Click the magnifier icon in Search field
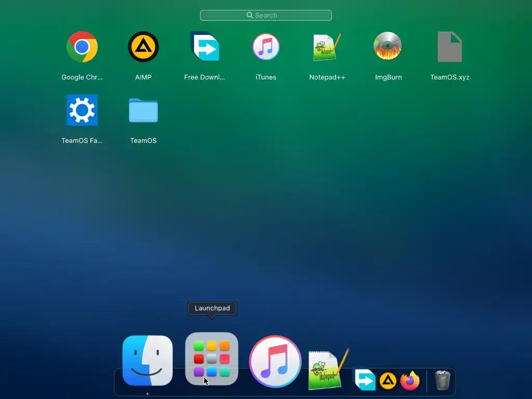 [250, 15]
